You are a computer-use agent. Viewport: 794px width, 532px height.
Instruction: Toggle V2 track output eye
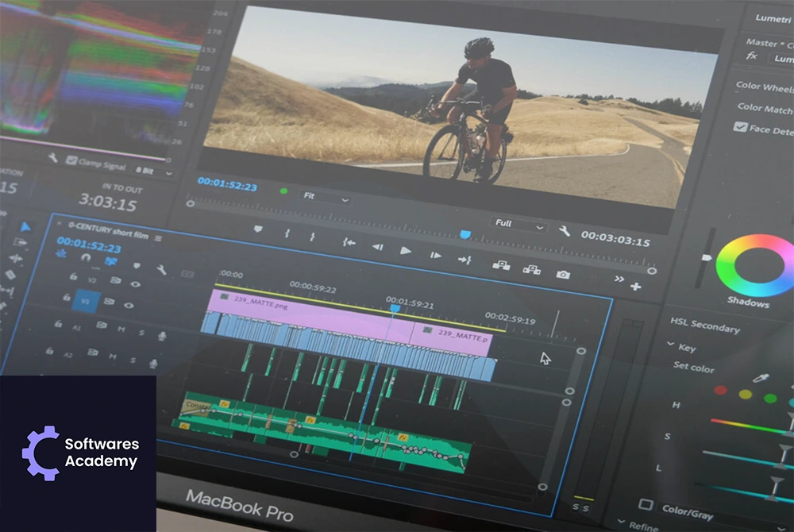135,284
